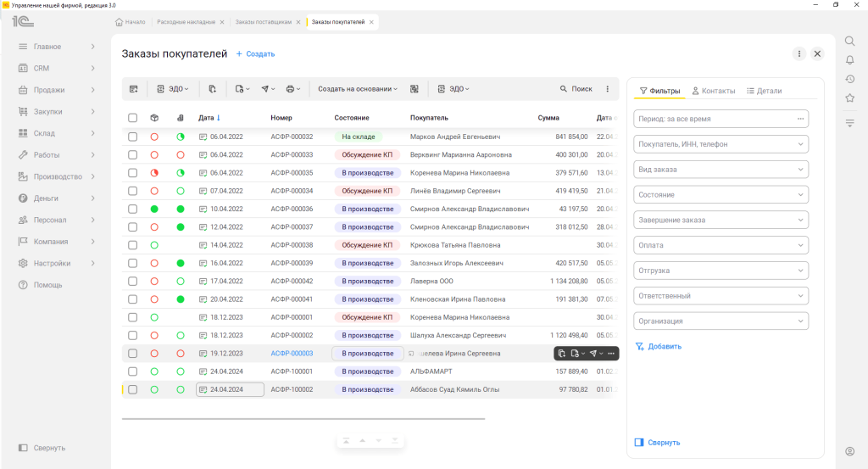Check the box for order АСФР-000036
Screen dimensions: 868x469
(x=132, y=209)
